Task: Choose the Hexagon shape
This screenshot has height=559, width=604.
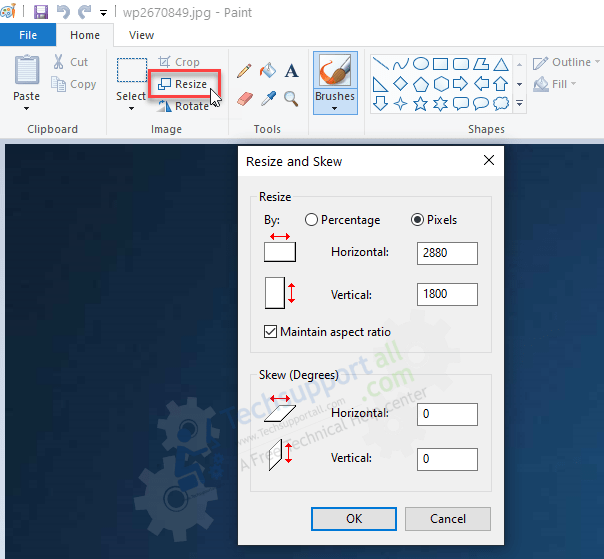Action: [x=441, y=84]
